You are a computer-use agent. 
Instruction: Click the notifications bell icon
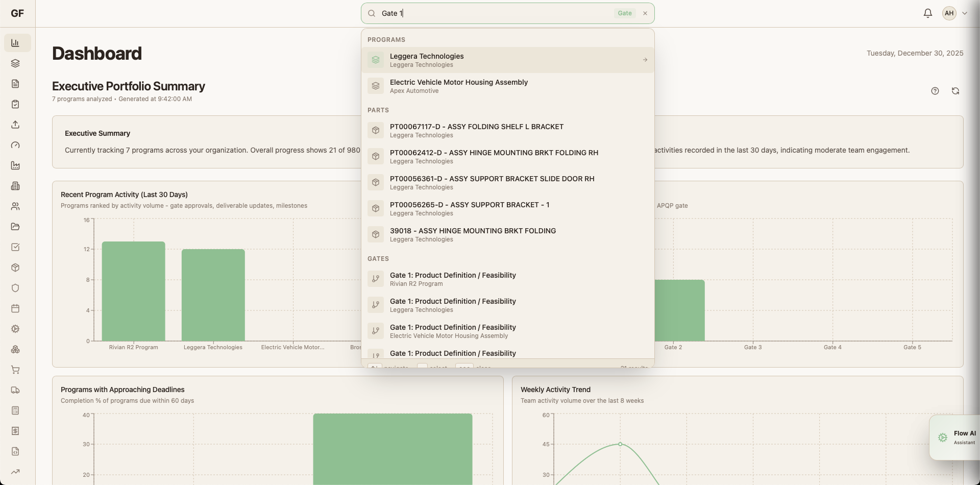click(927, 13)
